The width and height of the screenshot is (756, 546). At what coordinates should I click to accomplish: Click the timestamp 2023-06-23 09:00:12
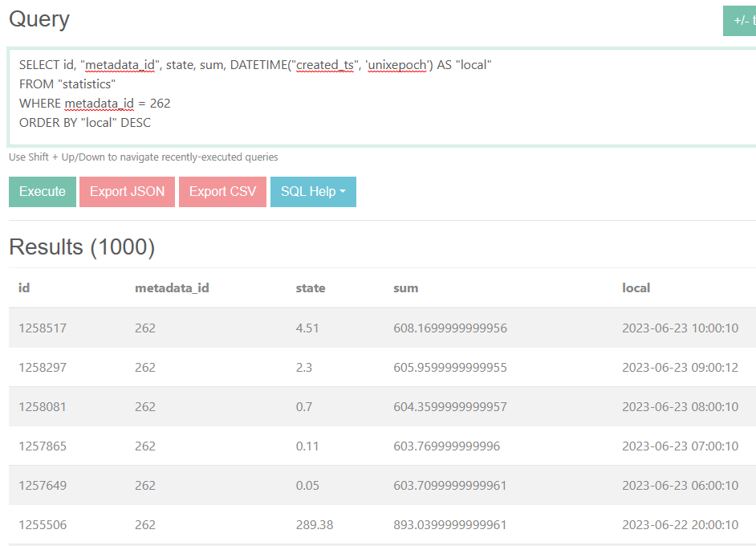681,368
